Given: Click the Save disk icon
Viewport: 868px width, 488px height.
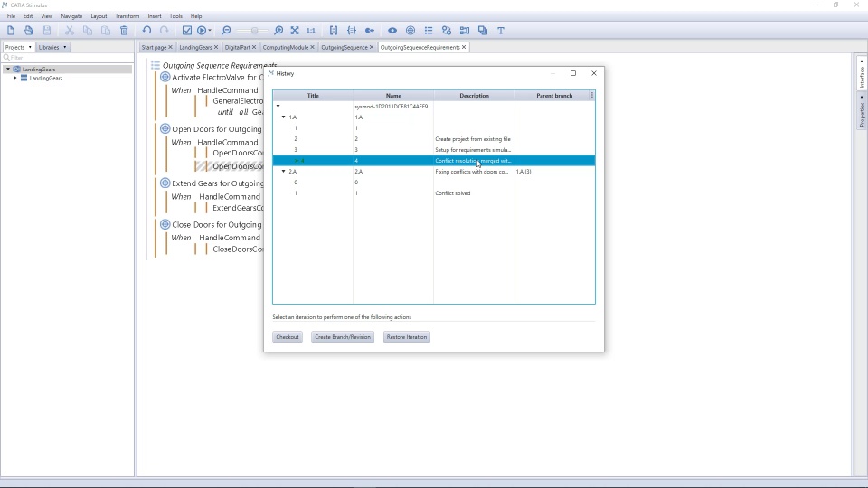Looking at the screenshot, I should point(47,31).
